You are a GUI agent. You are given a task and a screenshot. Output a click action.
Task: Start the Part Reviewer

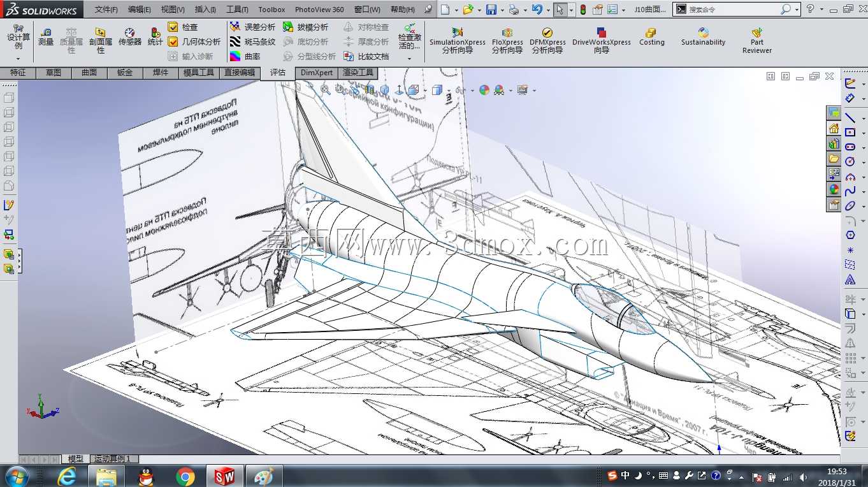[x=757, y=41]
